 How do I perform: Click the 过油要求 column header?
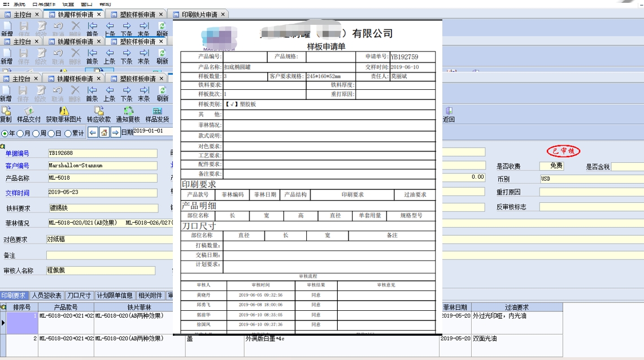coord(517,307)
